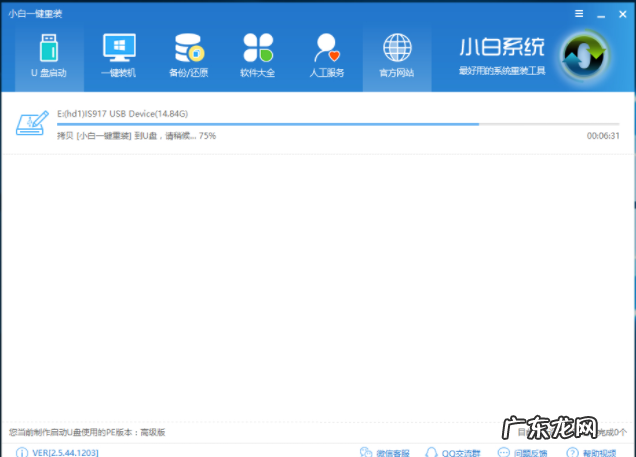Select the E:(hd1)IS917 USB Device text
The width and height of the screenshot is (636, 457).
[x=122, y=114]
